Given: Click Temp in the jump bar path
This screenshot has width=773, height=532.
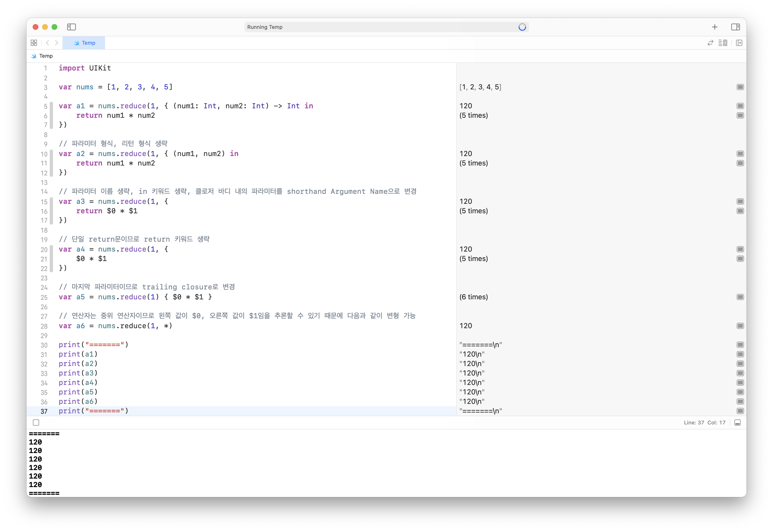Looking at the screenshot, I should 46,56.
